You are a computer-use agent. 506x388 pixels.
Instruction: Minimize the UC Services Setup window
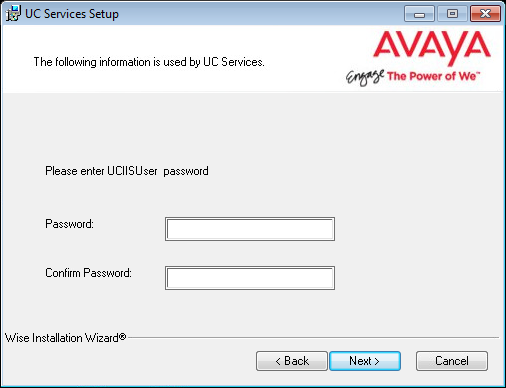[419, 14]
